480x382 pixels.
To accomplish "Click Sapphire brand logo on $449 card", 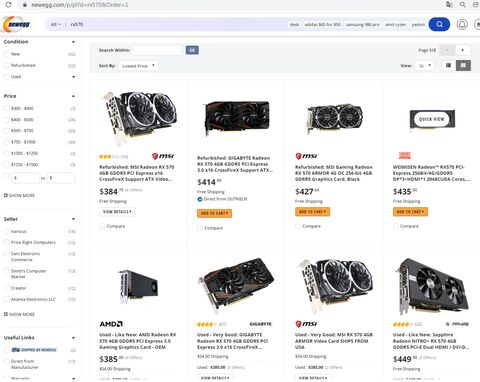I will click(x=457, y=324).
